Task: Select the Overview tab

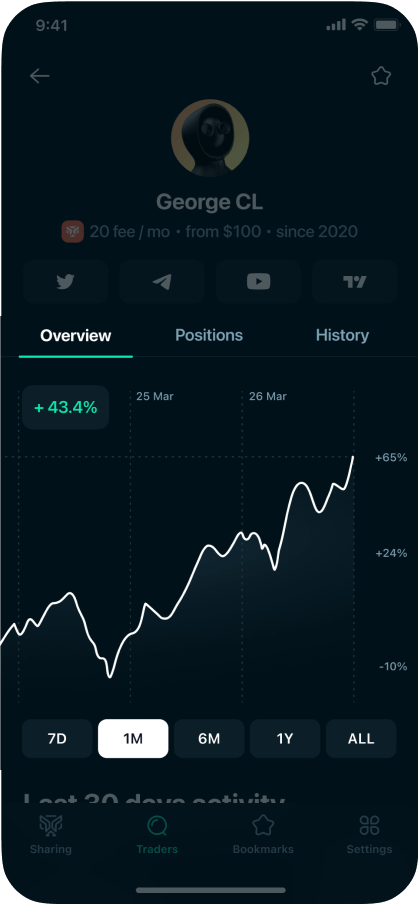Action: coord(76,336)
